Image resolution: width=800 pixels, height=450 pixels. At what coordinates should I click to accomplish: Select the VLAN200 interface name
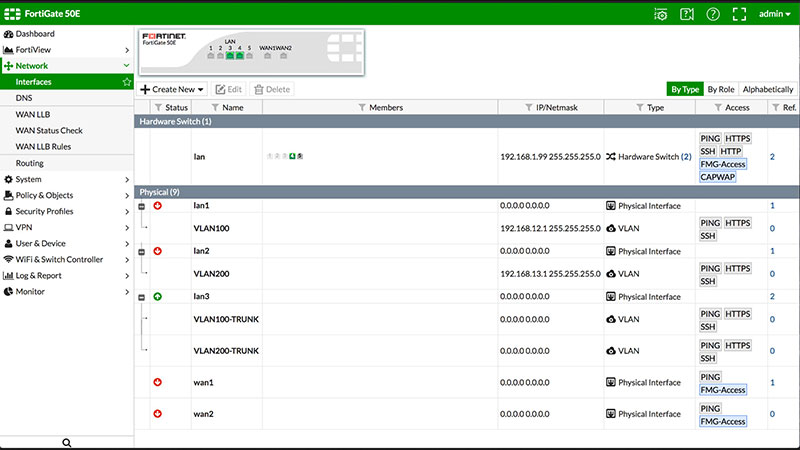(211, 274)
